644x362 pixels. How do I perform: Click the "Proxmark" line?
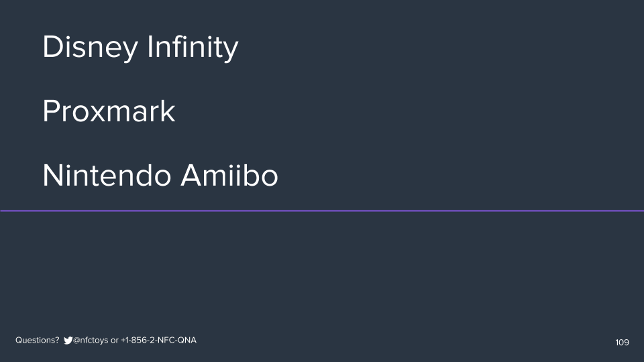[109, 112]
